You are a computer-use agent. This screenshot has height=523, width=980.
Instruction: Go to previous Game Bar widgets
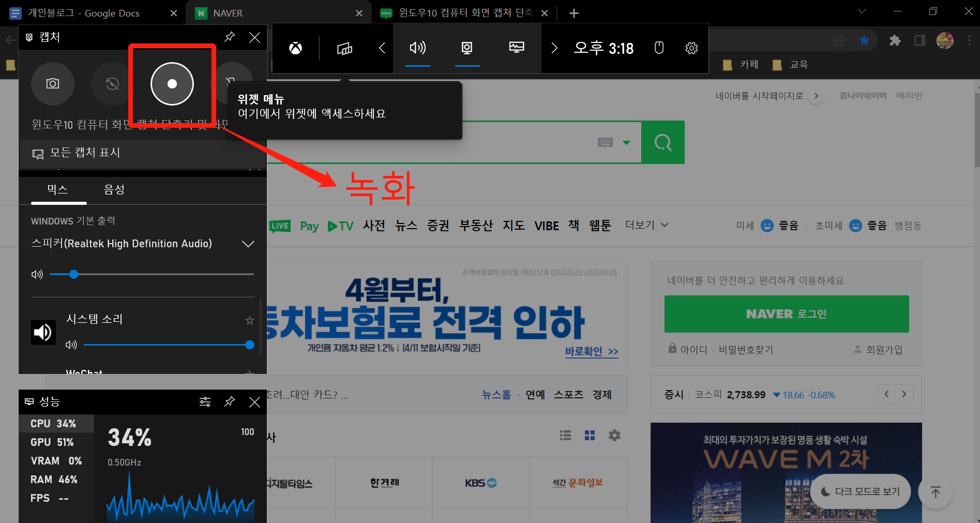tap(382, 48)
